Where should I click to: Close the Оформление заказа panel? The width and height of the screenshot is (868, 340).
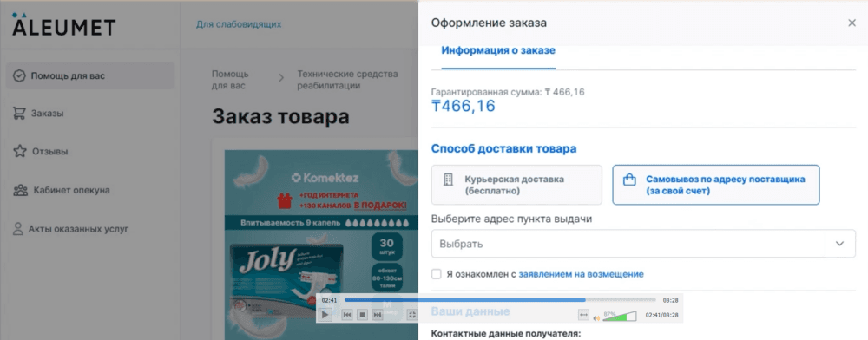pyautogui.click(x=852, y=23)
